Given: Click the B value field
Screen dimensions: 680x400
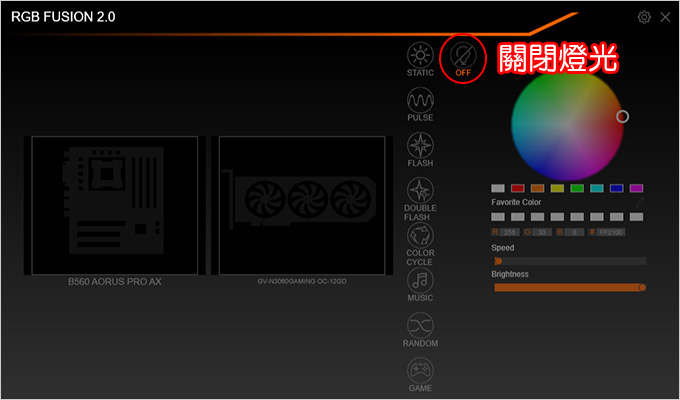Looking at the screenshot, I should click(574, 233).
